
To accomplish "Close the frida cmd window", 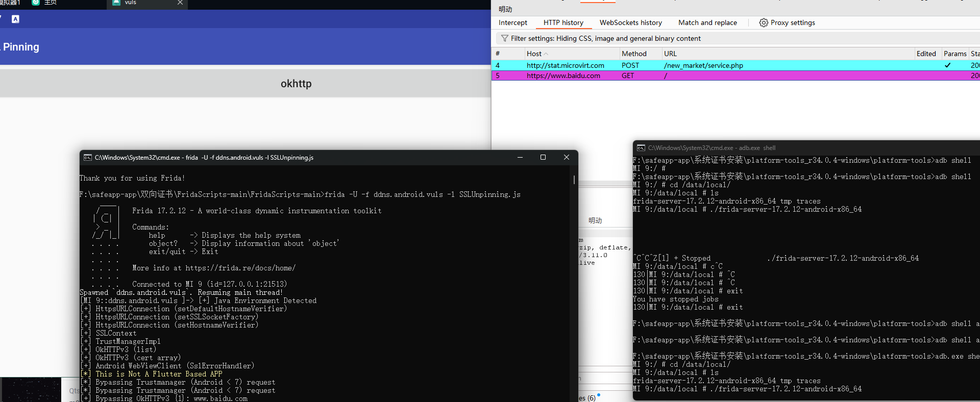I will click(567, 157).
